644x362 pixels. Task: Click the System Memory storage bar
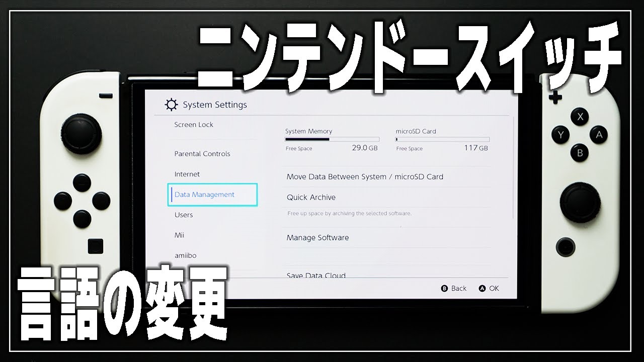tap(332, 138)
